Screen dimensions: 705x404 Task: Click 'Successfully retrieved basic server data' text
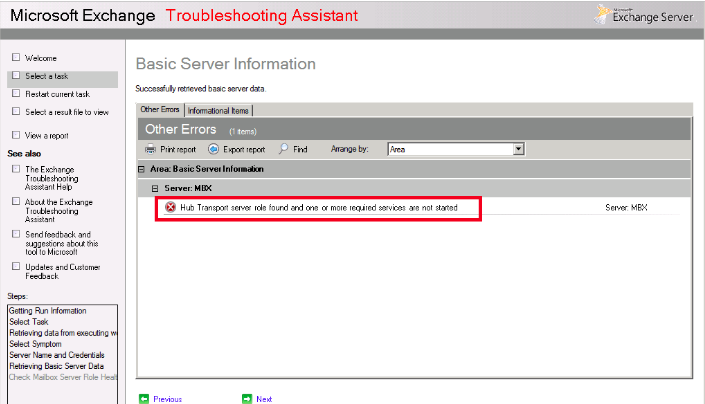[x=201, y=89]
